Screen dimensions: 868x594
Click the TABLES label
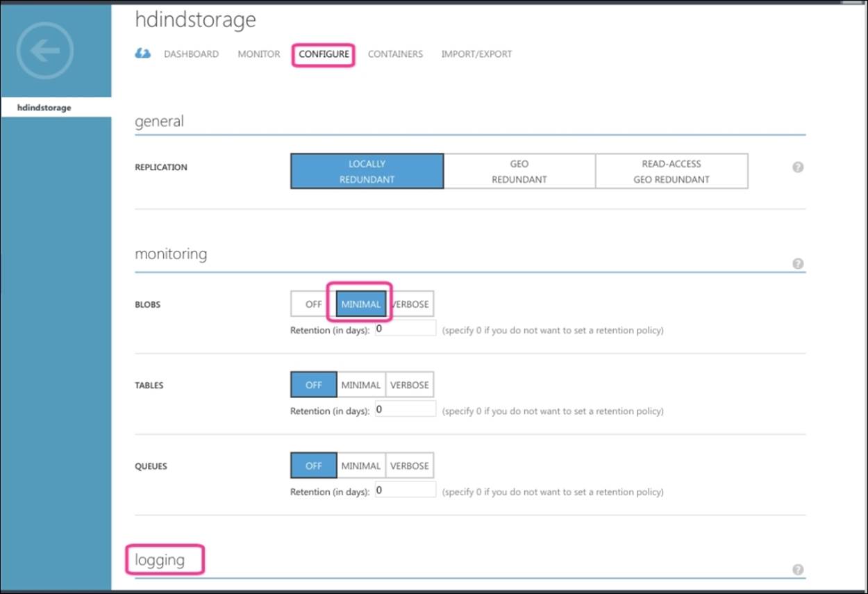pyautogui.click(x=149, y=385)
